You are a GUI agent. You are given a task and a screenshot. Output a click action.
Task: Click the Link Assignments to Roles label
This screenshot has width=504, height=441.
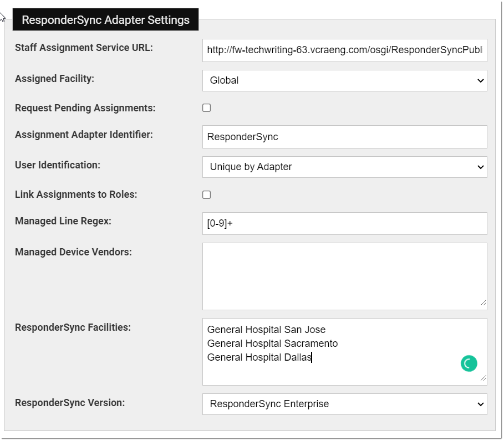76,194
